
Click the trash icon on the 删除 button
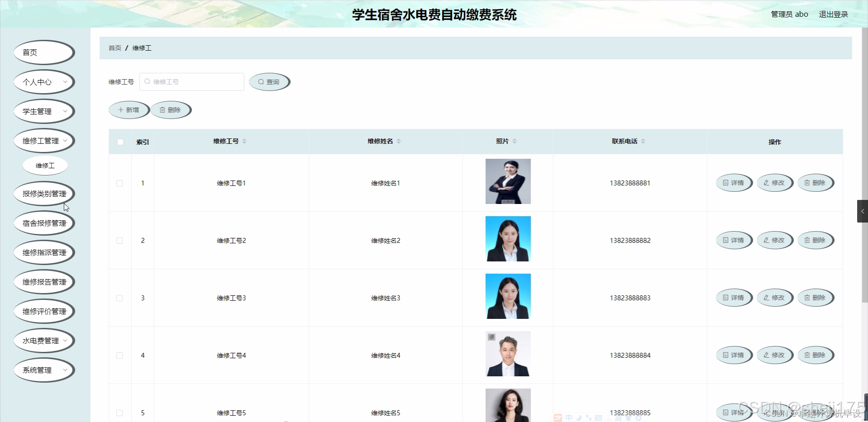point(162,109)
